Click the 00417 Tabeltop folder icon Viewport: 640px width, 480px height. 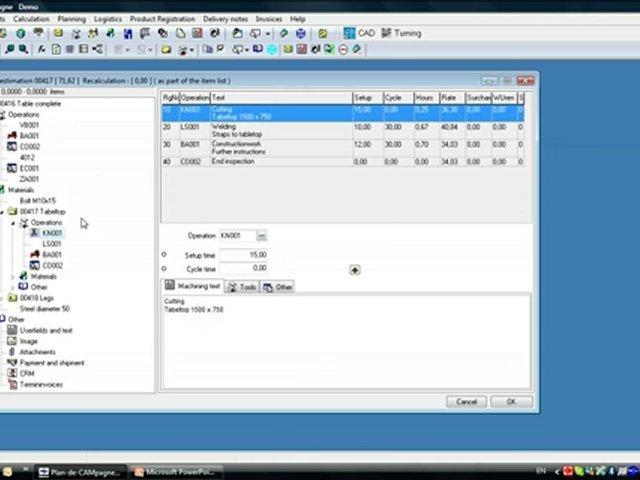pos(13,211)
